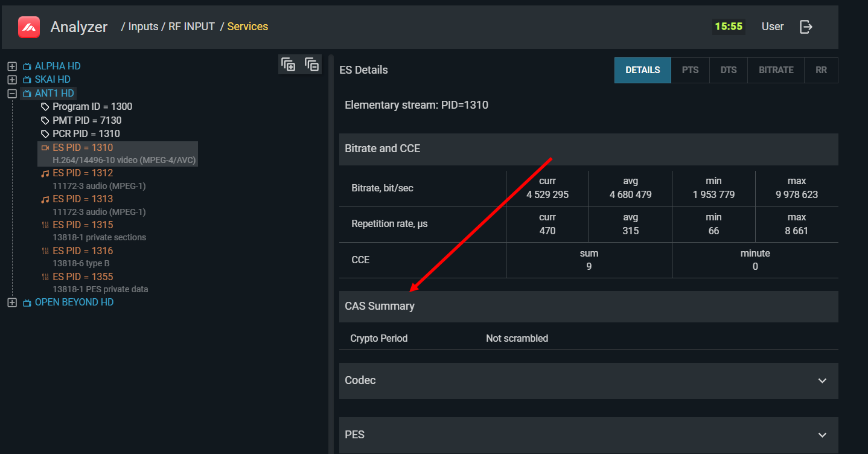Open the BITRATE tab

[776, 70]
